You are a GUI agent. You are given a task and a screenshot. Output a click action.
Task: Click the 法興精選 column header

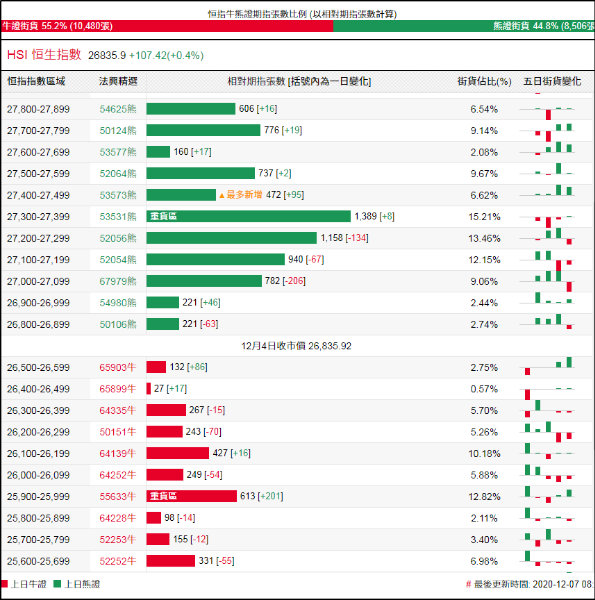pyautogui.click(x=118, y=81)
